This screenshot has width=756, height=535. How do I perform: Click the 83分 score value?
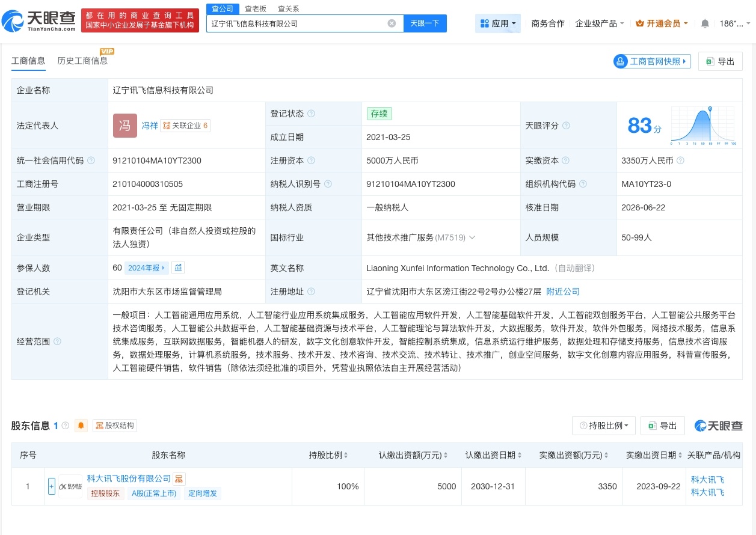644,126
